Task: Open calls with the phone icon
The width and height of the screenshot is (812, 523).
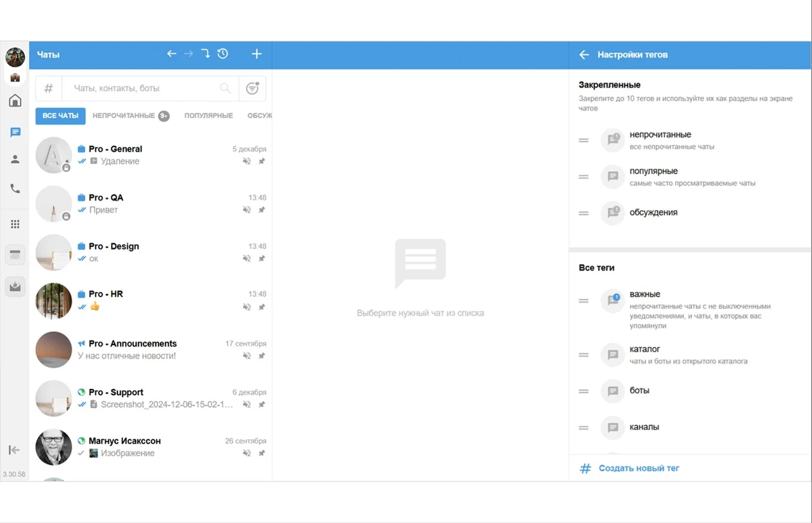Action: (15, 188)
